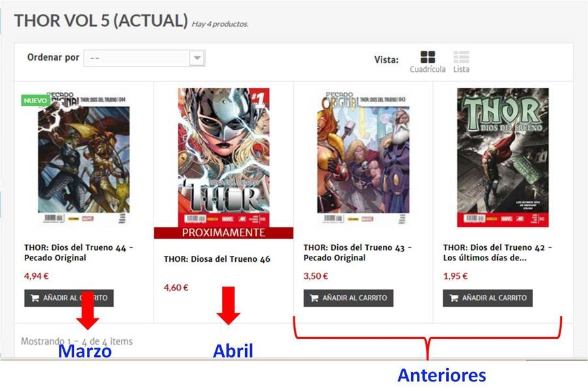
Task: Click the PROXIMAMENTE banner on Thor 46
Action: (223, 232)
